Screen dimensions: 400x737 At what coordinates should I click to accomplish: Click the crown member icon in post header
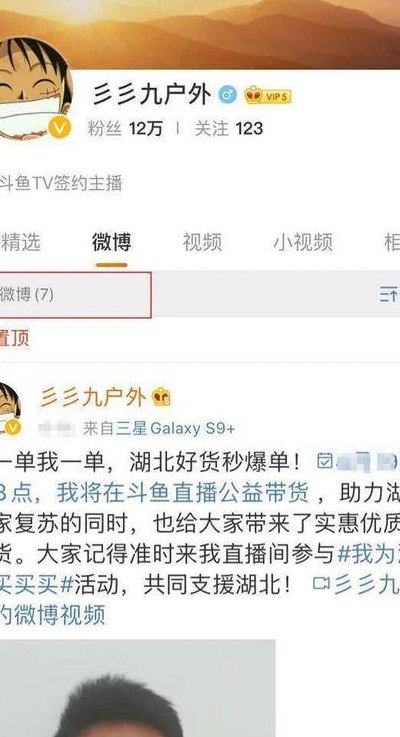161,398
